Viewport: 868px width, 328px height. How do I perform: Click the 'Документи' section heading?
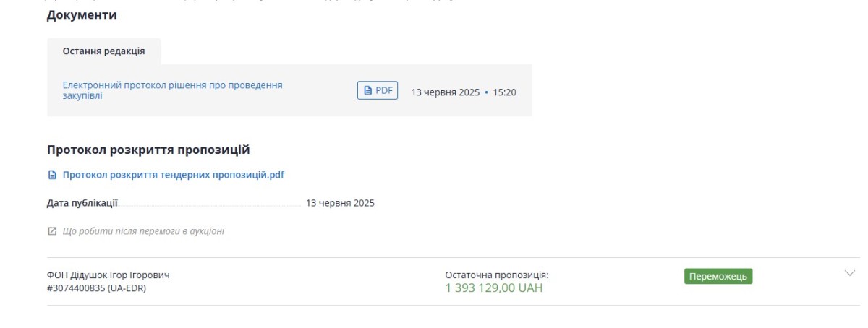pyautogui.click(x=82, y=14)
